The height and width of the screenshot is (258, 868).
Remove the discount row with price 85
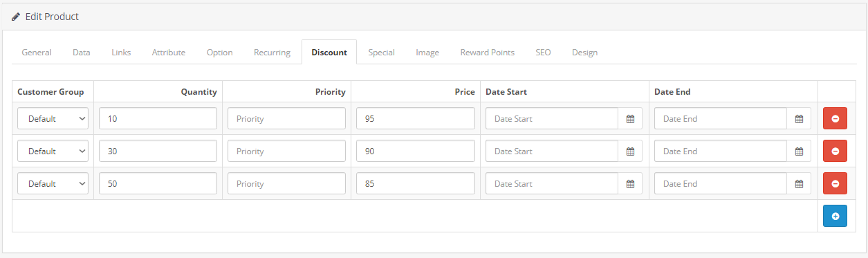tap(835, 183)
